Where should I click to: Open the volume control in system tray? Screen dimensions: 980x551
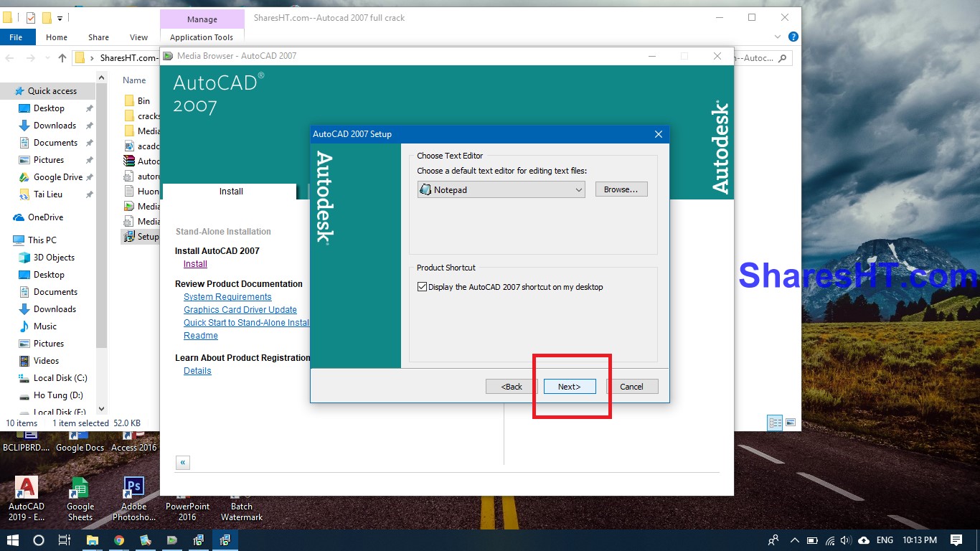coord(847,540)
